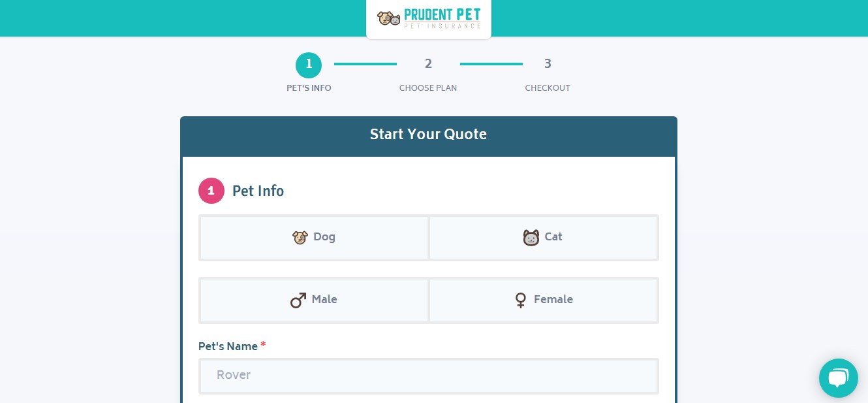Click the female gender symbol
The image size is (868, 403).
(521, 300)
